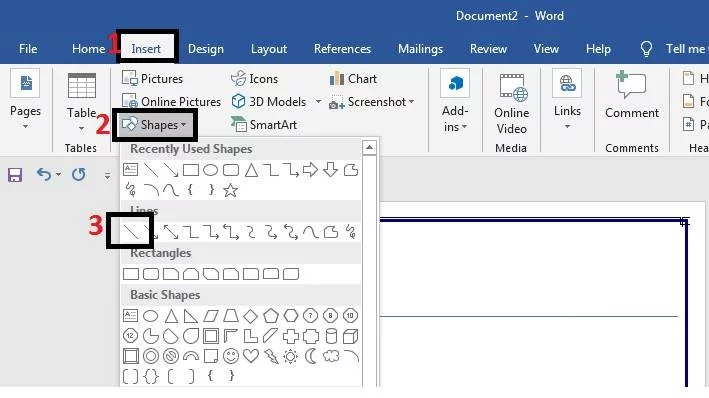Undo the last action
Image resolution: width=709 pixels, height=398 pixels.
44,174
